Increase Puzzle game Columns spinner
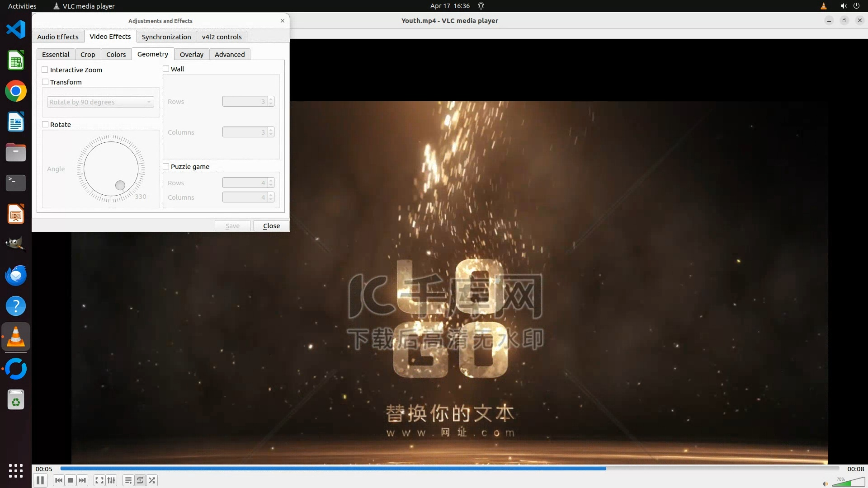Image resolution: width=868 pixels, height=488 pixels. coord(271,195)
